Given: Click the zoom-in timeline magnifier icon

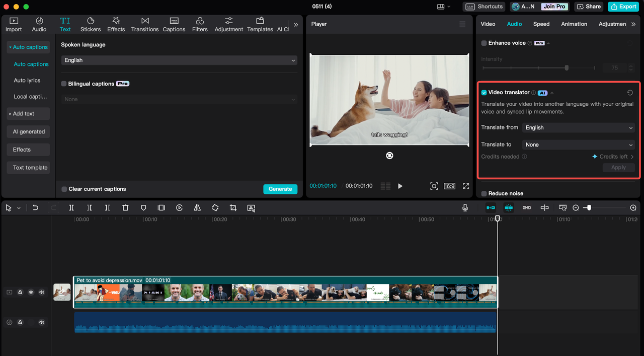Looking at the screenshot, I should coord(633,207).
